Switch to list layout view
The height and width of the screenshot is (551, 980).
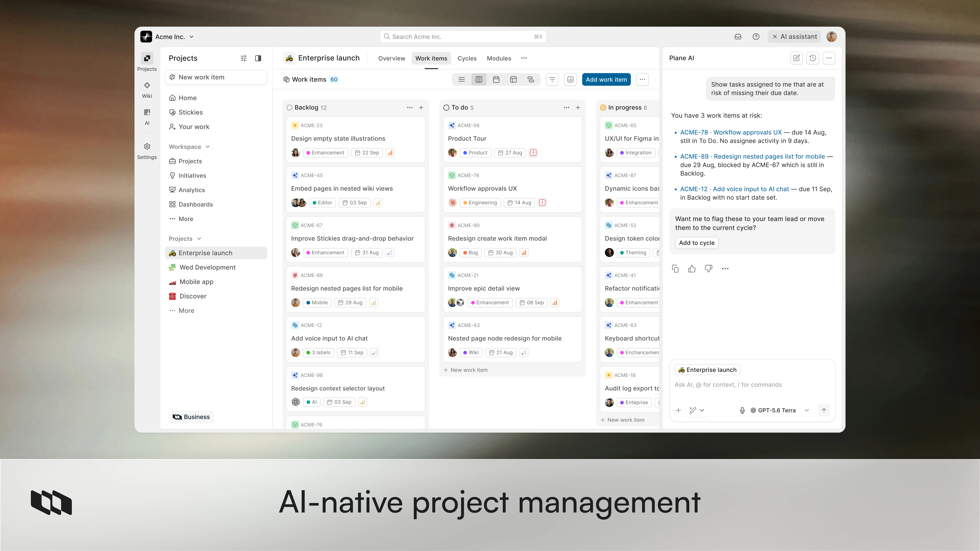point(461,79)
